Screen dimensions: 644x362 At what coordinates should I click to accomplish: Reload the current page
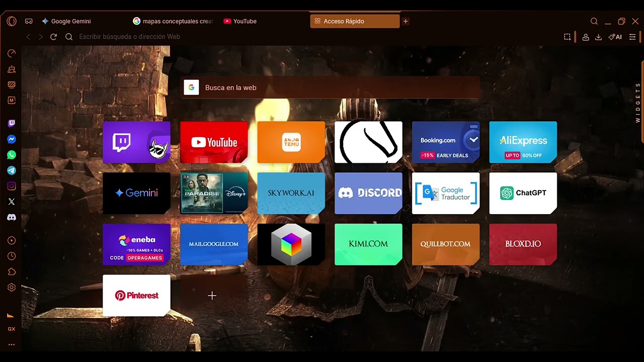coord(53,37)
